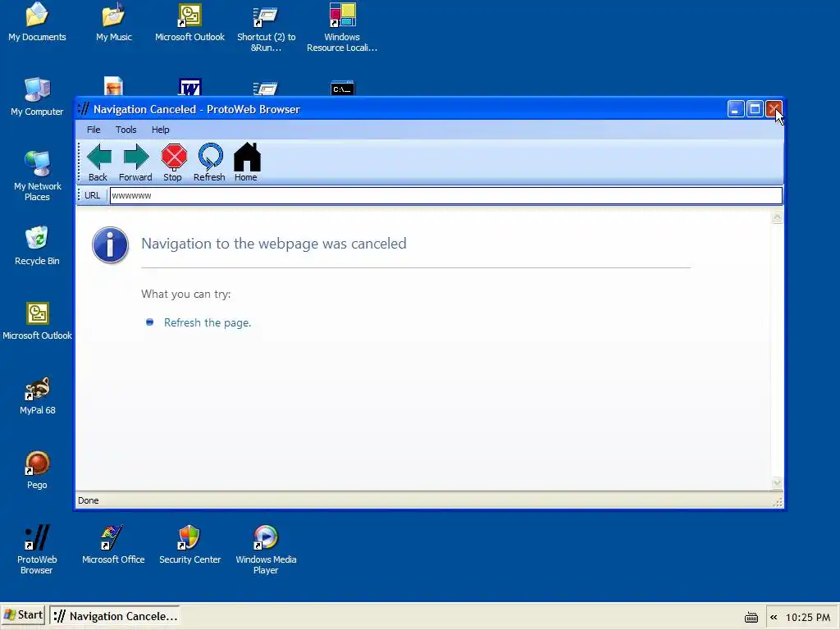
Task: Click the blue information icon on page
Action: (x=111, y=244)
